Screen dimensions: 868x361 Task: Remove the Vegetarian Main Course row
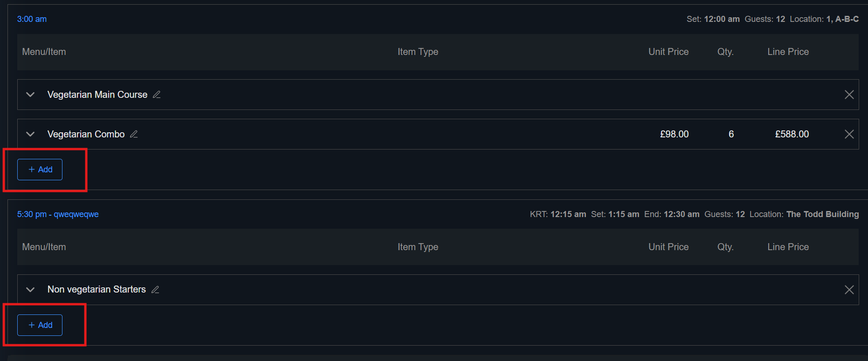coord(849,95)
